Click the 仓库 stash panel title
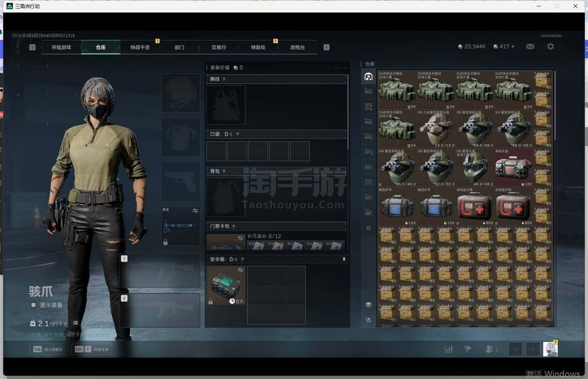Screen dimensions: 588x379 point(370,64)
